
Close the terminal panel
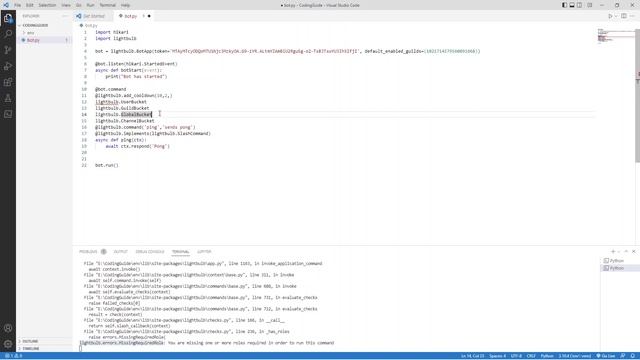click(633, 251)
